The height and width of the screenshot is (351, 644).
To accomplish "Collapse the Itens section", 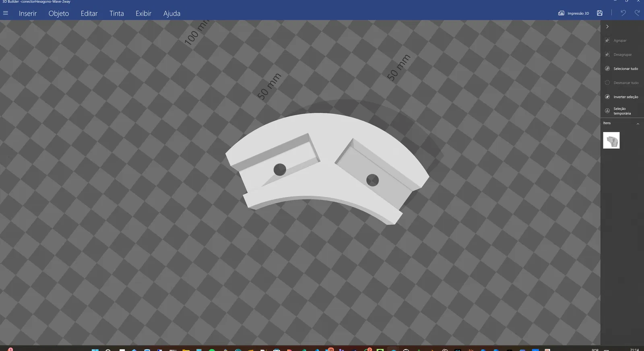I will point(638,124).
